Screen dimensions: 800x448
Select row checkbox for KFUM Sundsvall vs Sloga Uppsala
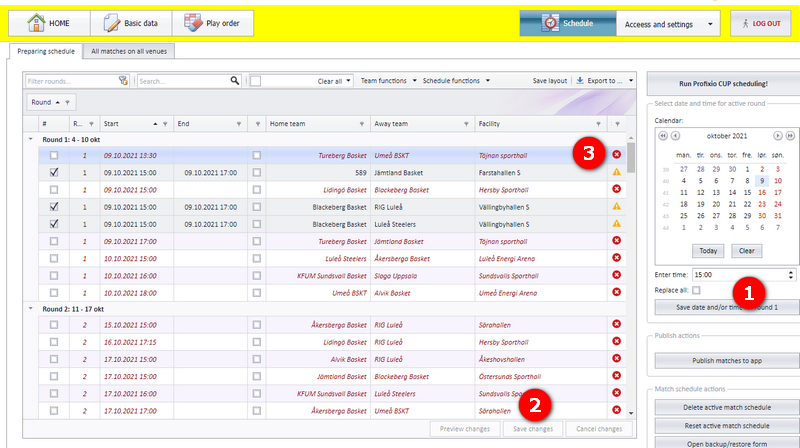click(54, 275)
